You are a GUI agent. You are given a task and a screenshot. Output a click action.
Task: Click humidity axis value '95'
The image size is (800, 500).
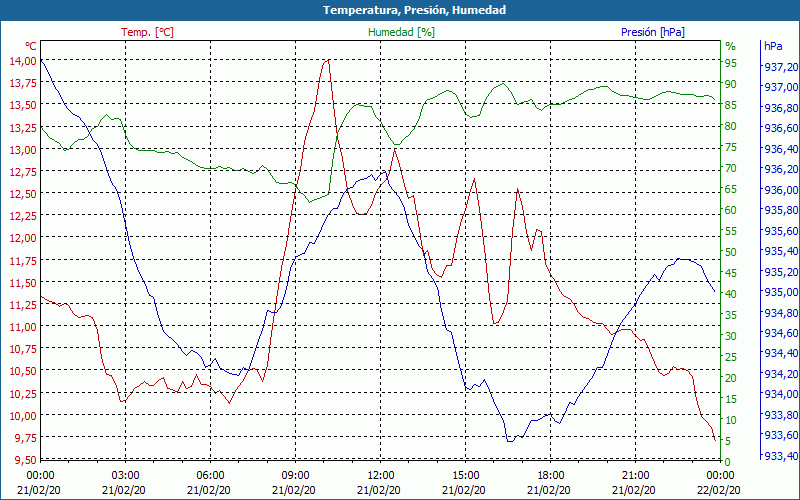coord(731,63)
